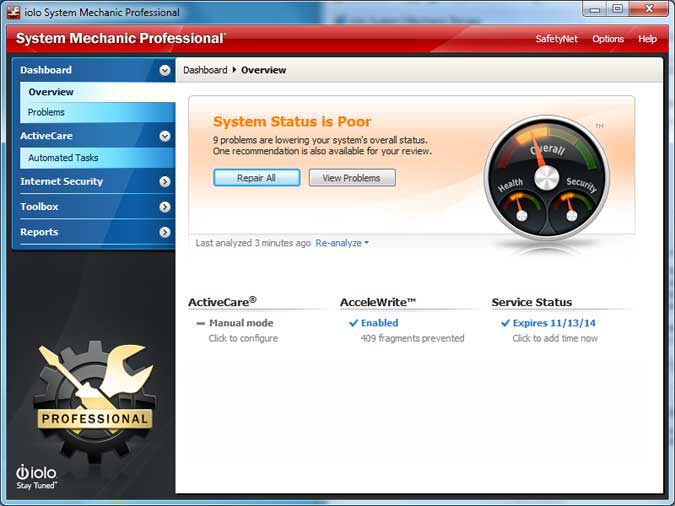Maximize the System Mechanic window
This screenshot has height=506, width=675.
tap(617, 9)
